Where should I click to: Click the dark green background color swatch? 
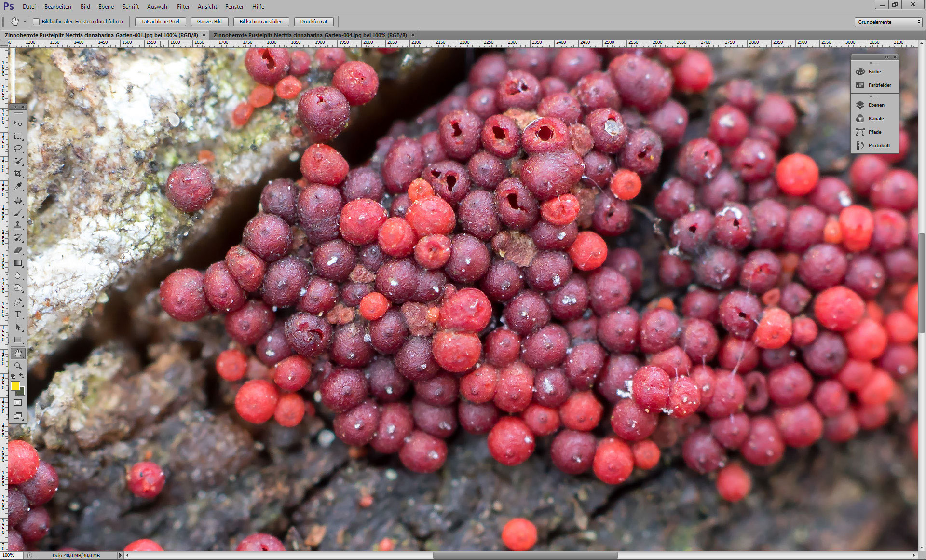click(x=22, y=391)
